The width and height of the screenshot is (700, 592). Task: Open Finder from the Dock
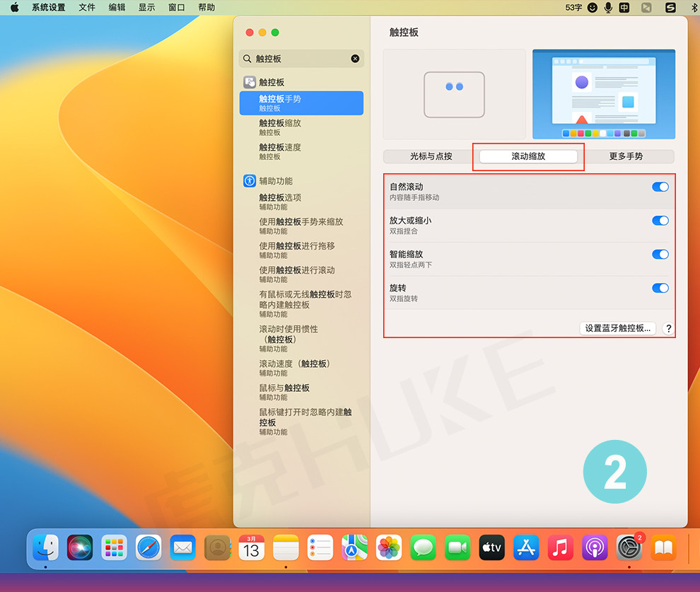[45, 547]
